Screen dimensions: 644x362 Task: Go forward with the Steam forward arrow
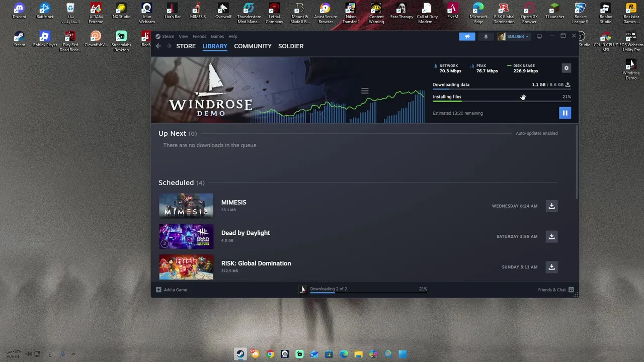click(x=169, y=46)
